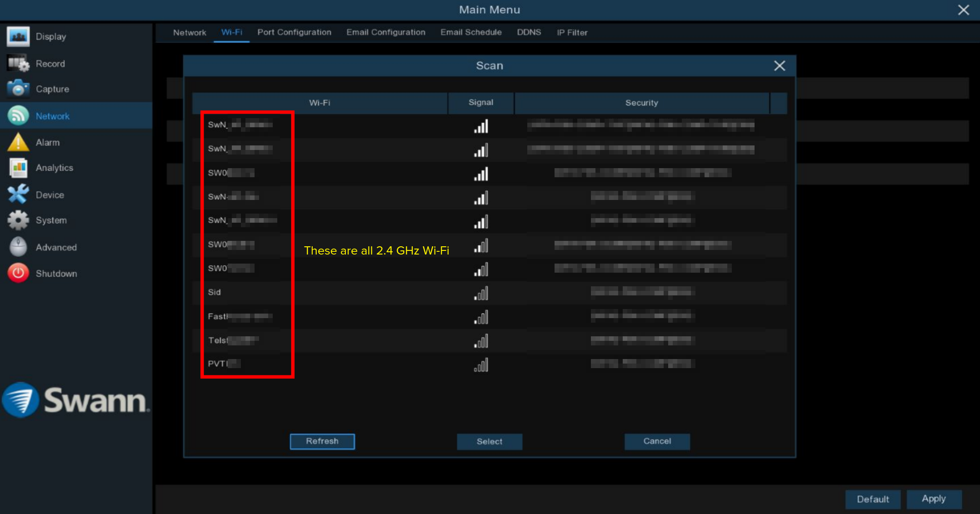This screenshot has width=980, height=514.
Task: Open the IP Filter tab
Action: tap(572, 32)
